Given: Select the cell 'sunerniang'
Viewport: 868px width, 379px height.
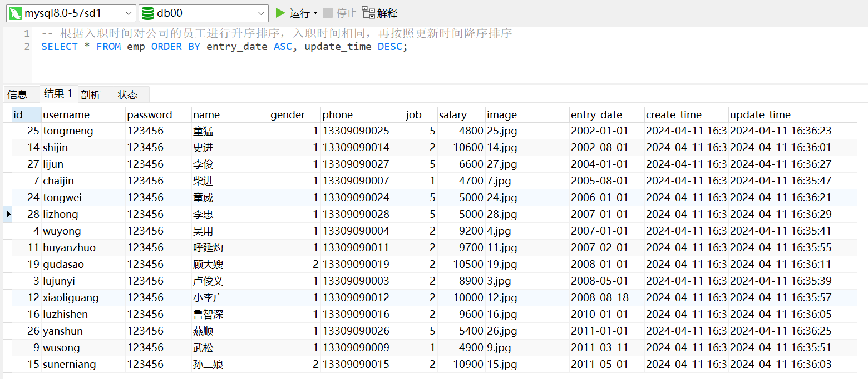Looking at the screenshot, I should (x=83, y=365).
